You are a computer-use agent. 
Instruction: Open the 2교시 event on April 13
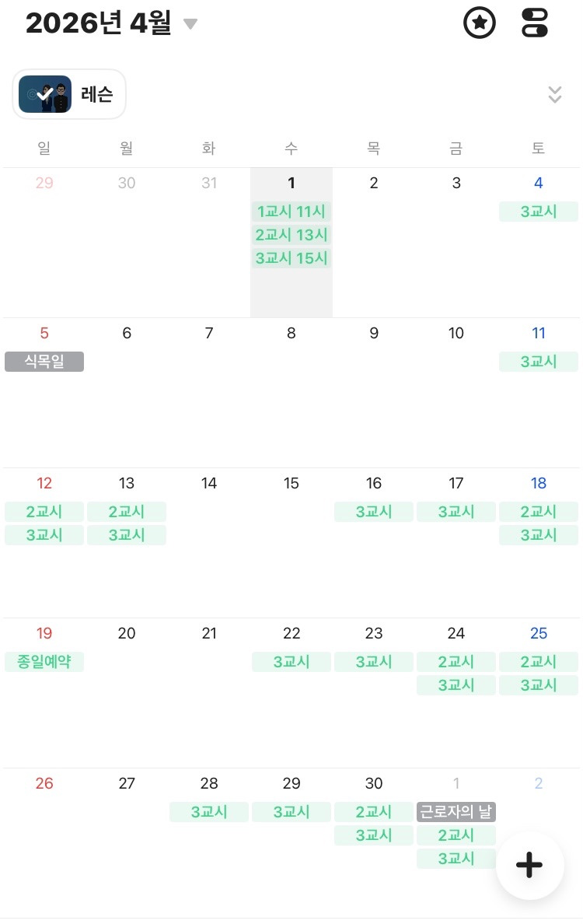[127, 512]
